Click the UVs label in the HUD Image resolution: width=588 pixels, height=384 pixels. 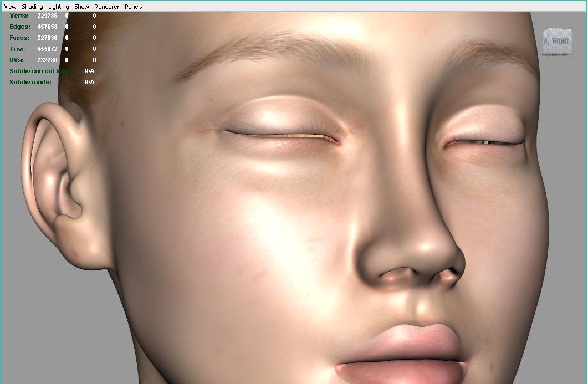17,60
